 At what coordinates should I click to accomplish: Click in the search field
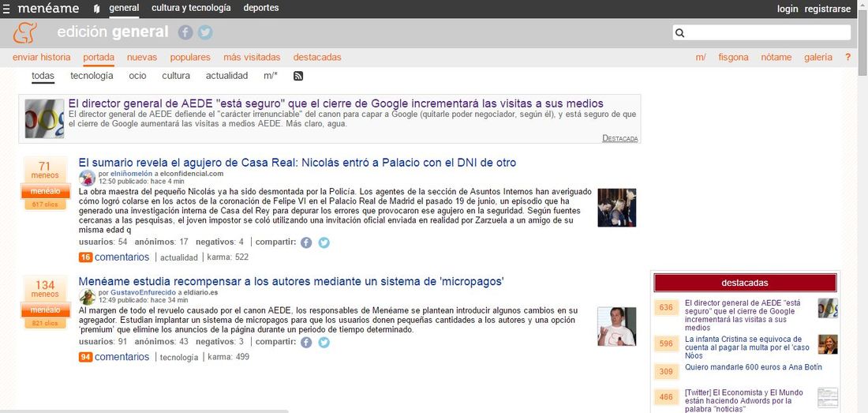coord(761,32)
